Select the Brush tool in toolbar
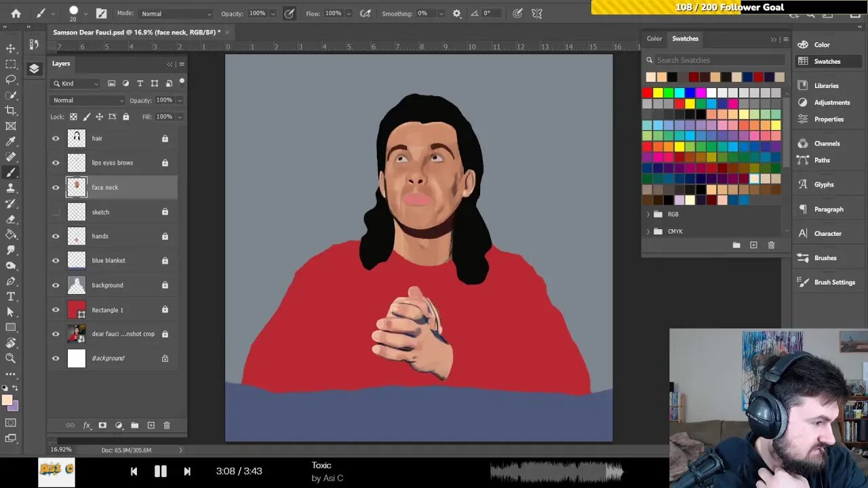The image size is (868, 488). coord(11,173)
